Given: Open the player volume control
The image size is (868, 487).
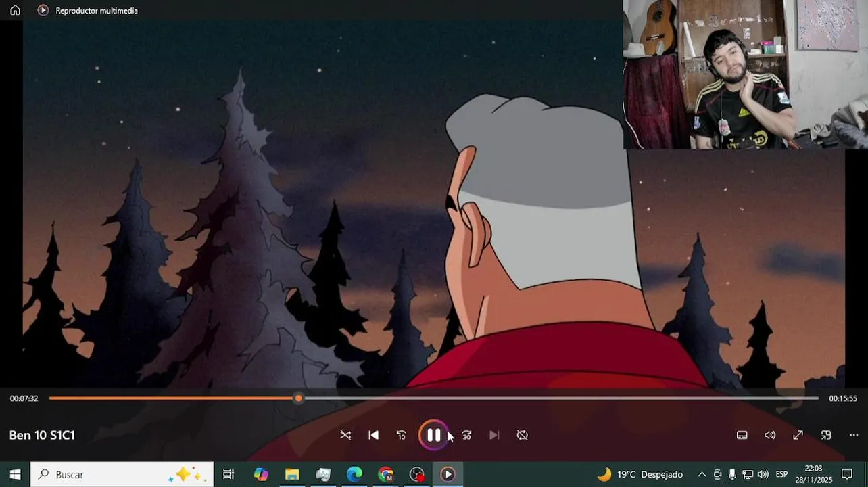Looking at the screenshot, I should point(770,435).
